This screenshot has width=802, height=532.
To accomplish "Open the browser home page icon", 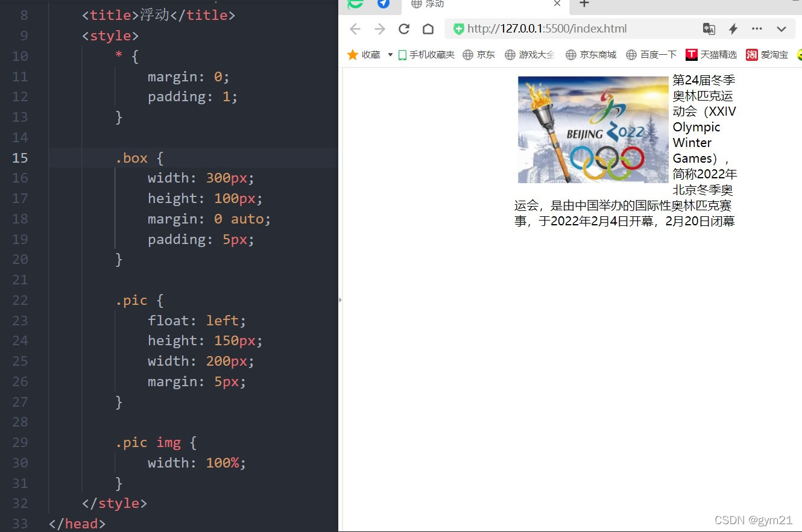I will coord(428,29).
